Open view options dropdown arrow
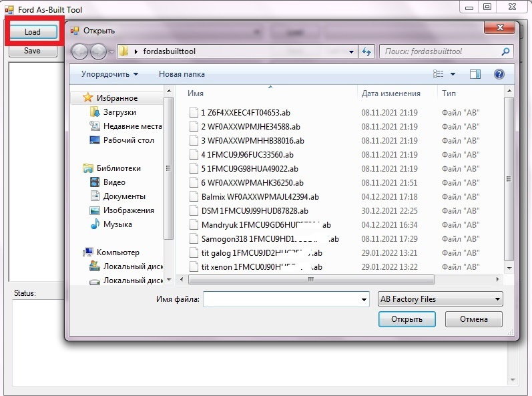Image resolution: width=532 pixels, height=396 pixels. click(x=453, y=74)
